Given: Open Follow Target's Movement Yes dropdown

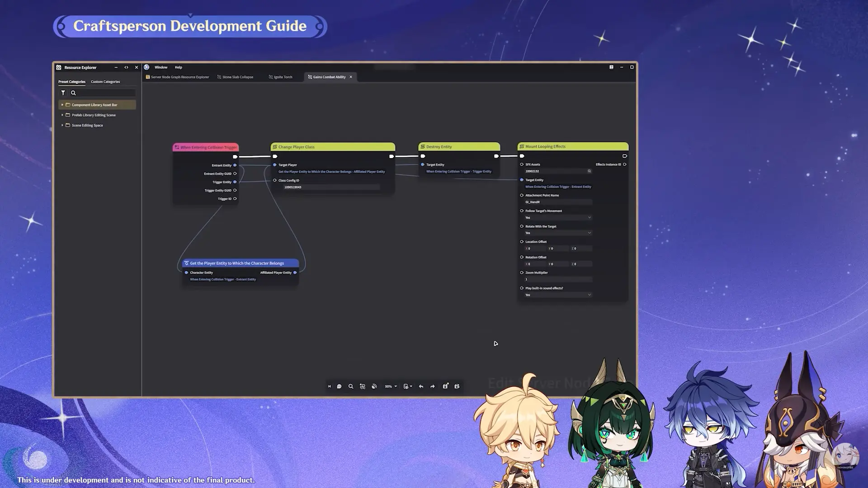Looking at the screenshot, I should pyautogui.click(x=558, y=218).
